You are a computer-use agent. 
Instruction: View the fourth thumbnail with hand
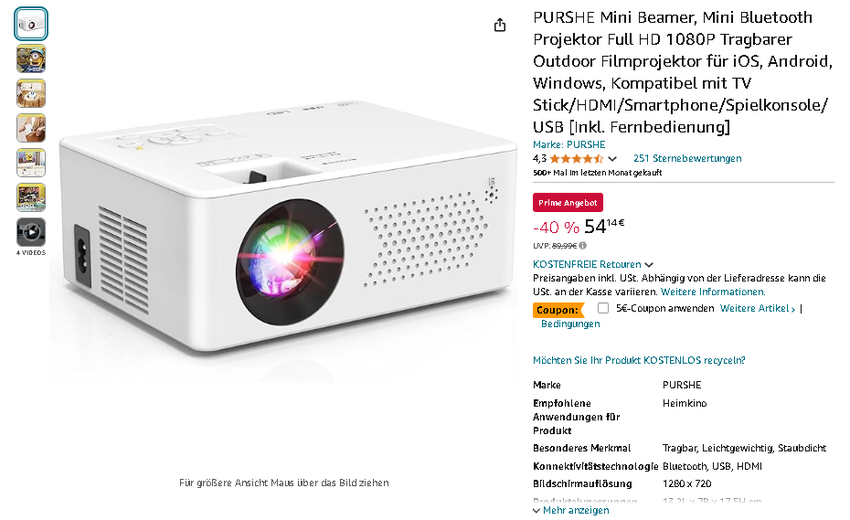point(31,128)
